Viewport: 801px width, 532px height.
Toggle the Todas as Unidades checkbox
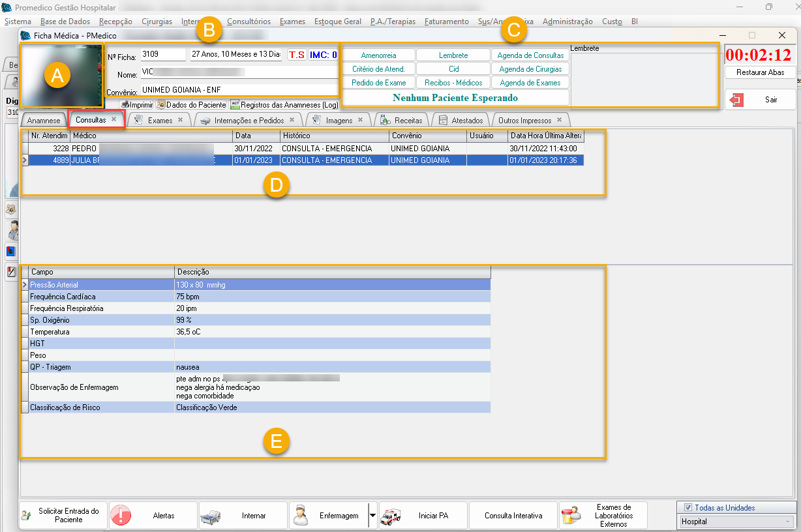click(688, 508)
